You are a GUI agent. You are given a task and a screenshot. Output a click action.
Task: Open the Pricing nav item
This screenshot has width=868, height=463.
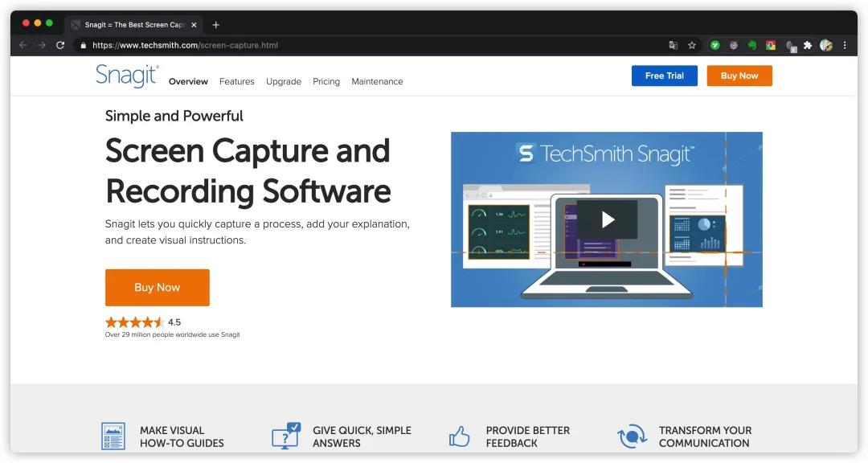tap(326, 81)
